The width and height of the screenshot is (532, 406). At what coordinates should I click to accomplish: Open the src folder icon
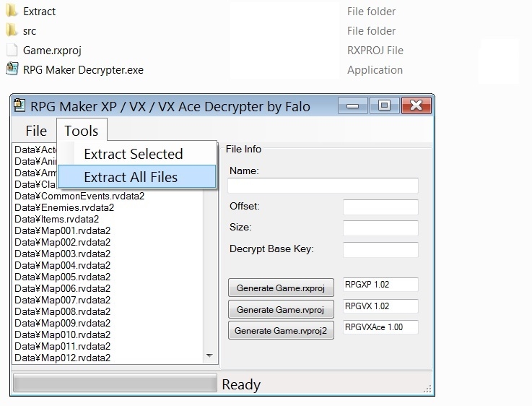click(x=12, y=30)
